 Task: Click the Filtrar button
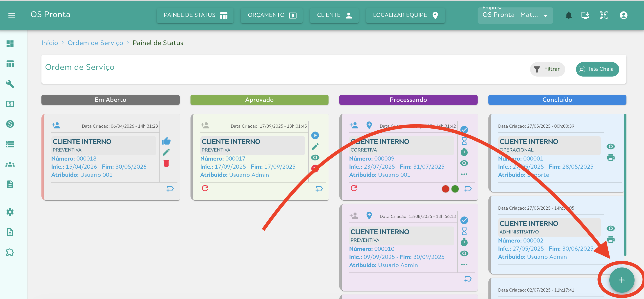tap(547, 69)
